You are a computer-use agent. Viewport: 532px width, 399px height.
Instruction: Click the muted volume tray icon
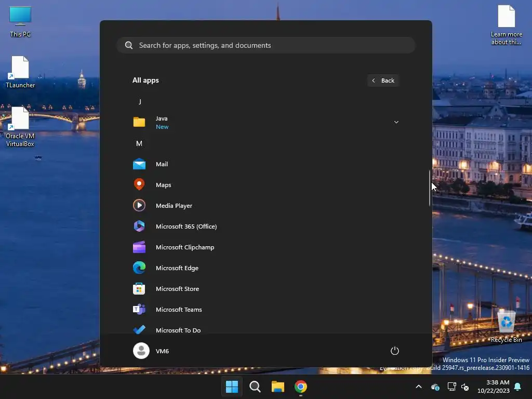tap(465, 387)
